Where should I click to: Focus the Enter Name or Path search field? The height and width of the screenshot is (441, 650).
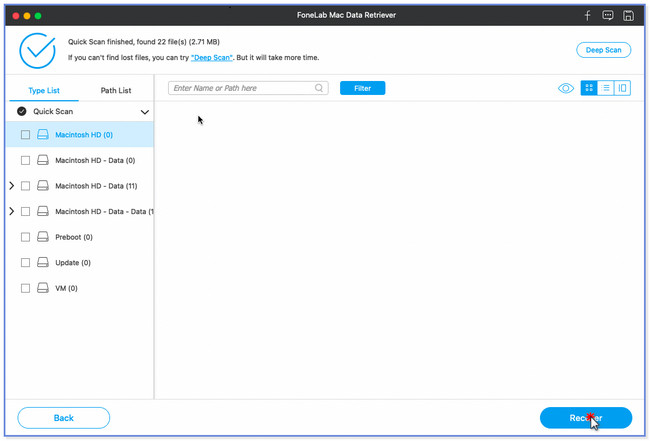click(x=248, y=88)
